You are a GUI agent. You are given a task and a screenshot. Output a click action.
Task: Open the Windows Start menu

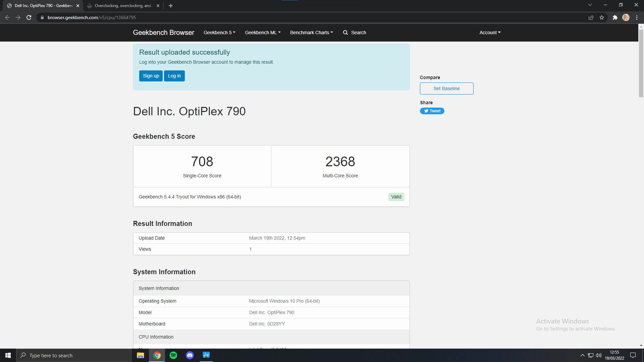click(8, 355)
